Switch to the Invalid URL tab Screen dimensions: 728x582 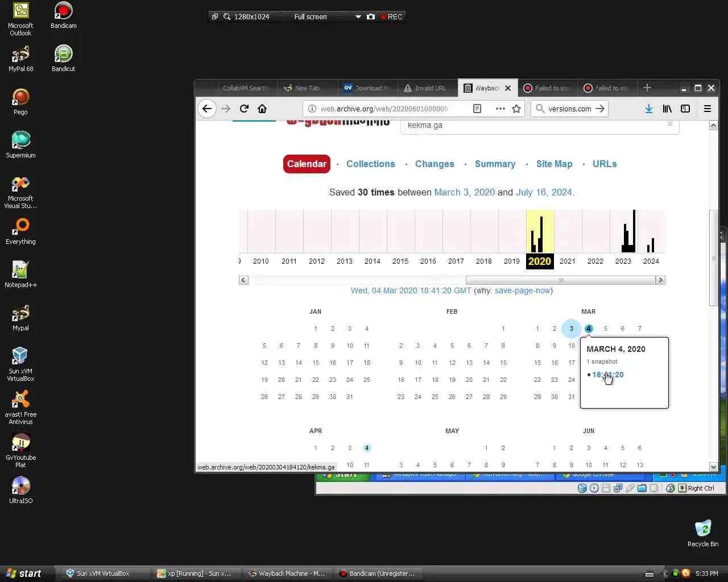tap(428, 88)
